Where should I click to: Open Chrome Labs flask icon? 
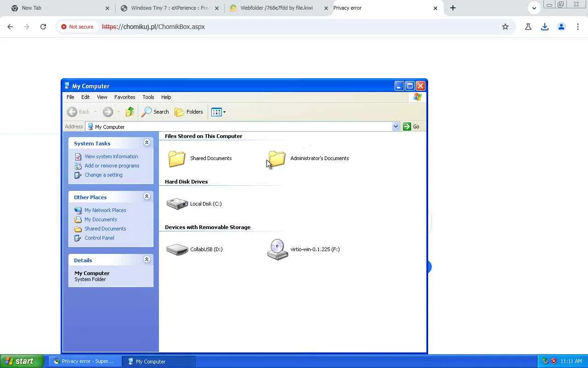point(528,27)
